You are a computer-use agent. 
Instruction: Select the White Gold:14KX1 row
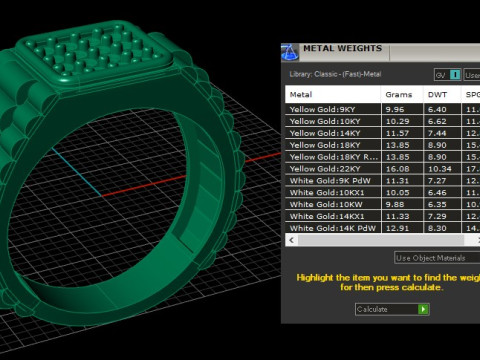pos(383,216)
